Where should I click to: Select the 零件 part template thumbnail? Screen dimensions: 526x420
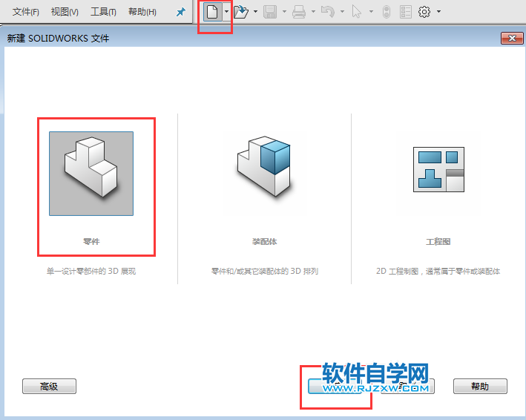91,174
